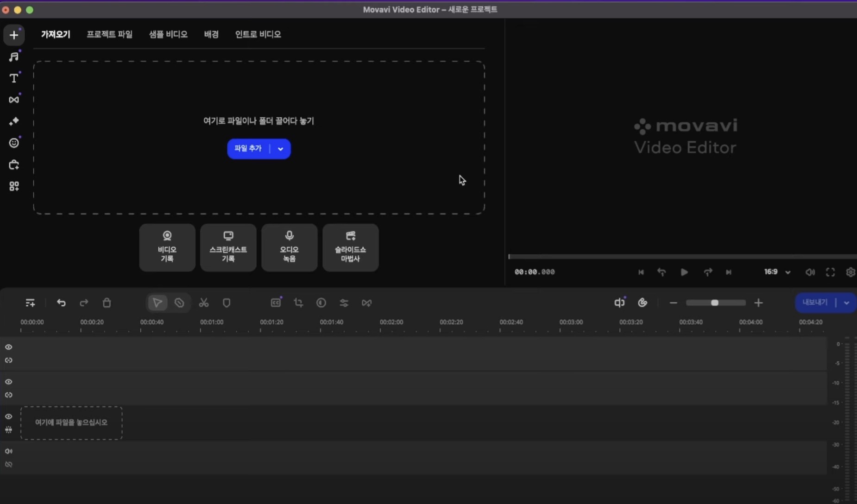Open the Effects magic wand panel
Viewport: 857px width, 504px height.
pyautogui.click(x=14, y=121)
